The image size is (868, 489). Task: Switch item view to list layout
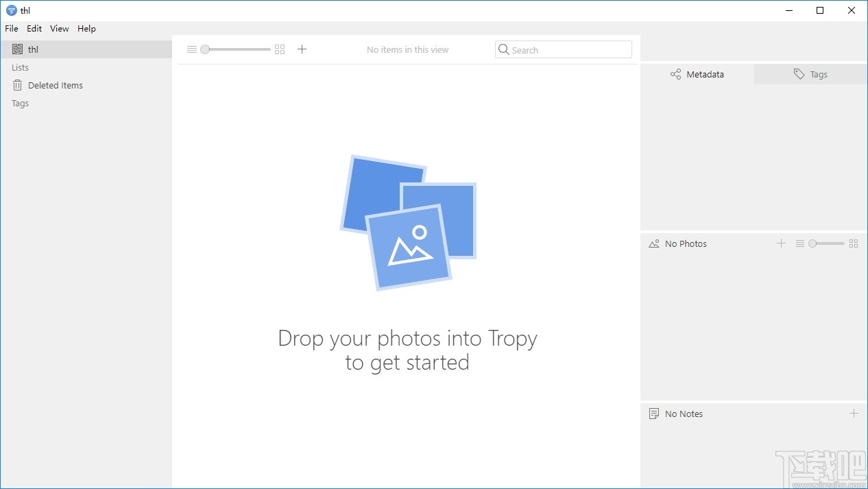pyautogui.click(x=191, y=49)
